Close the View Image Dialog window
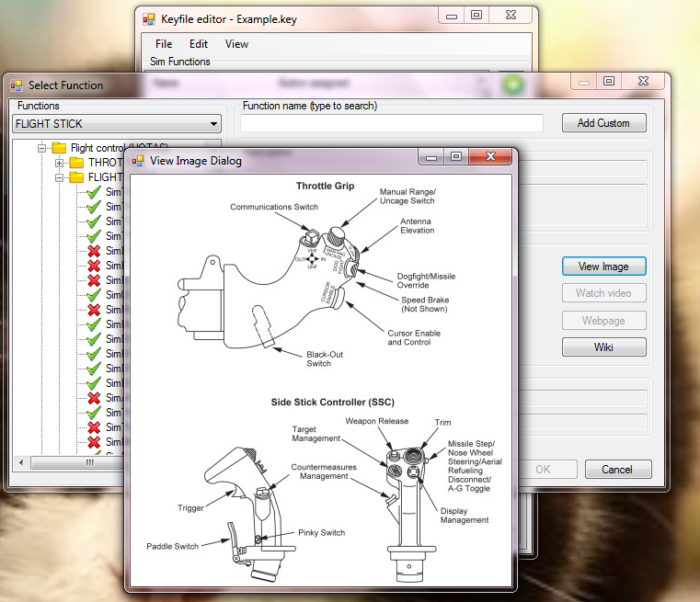 [493, 158]
